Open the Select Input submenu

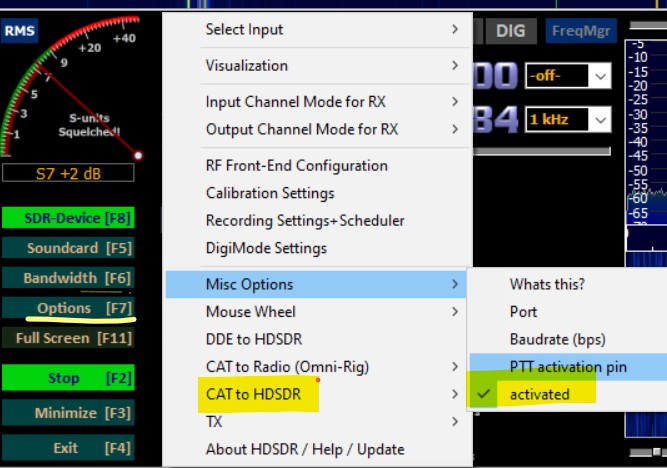[319, 29]
